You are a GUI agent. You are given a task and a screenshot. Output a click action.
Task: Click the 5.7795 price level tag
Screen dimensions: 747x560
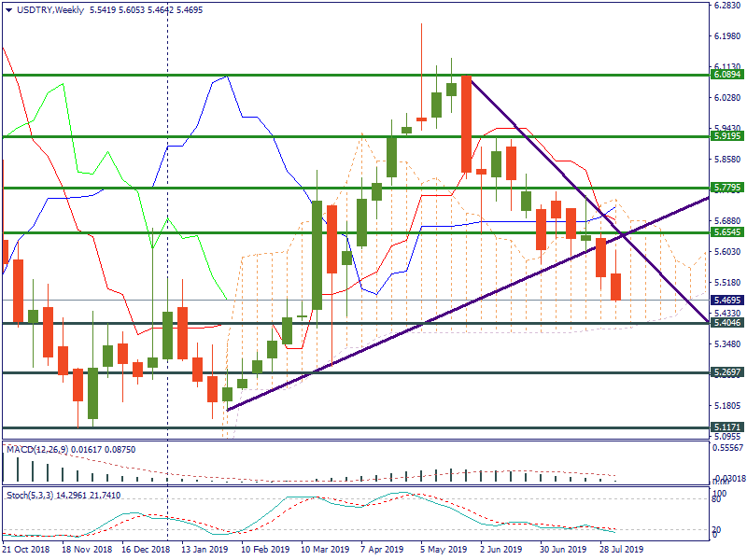coord(726,188)
